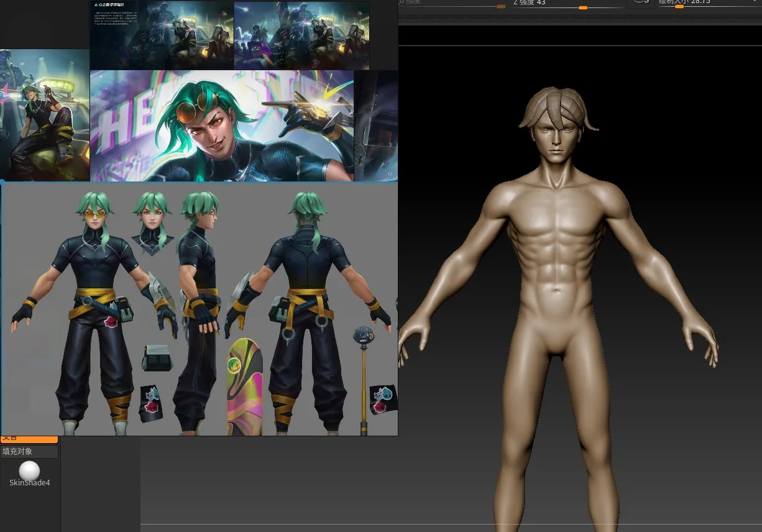Select the Heartsteel close-up portrait reference image

pos(221,126)
